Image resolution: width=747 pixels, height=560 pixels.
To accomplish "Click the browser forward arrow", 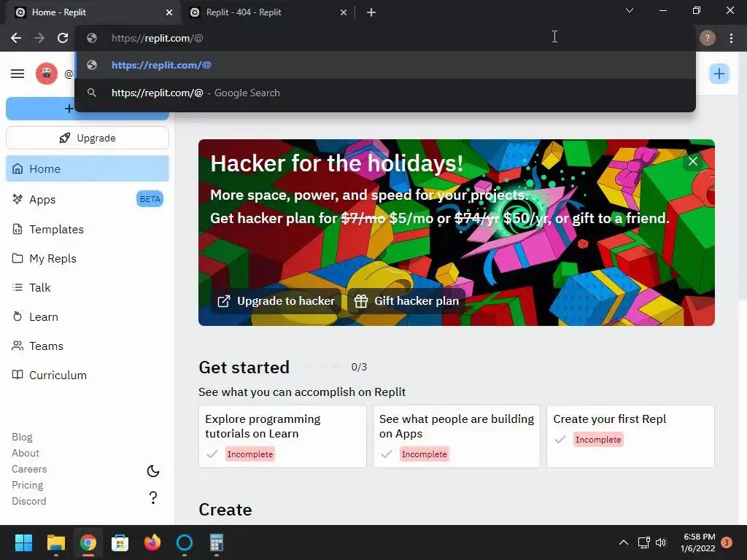I will point(39,38).
